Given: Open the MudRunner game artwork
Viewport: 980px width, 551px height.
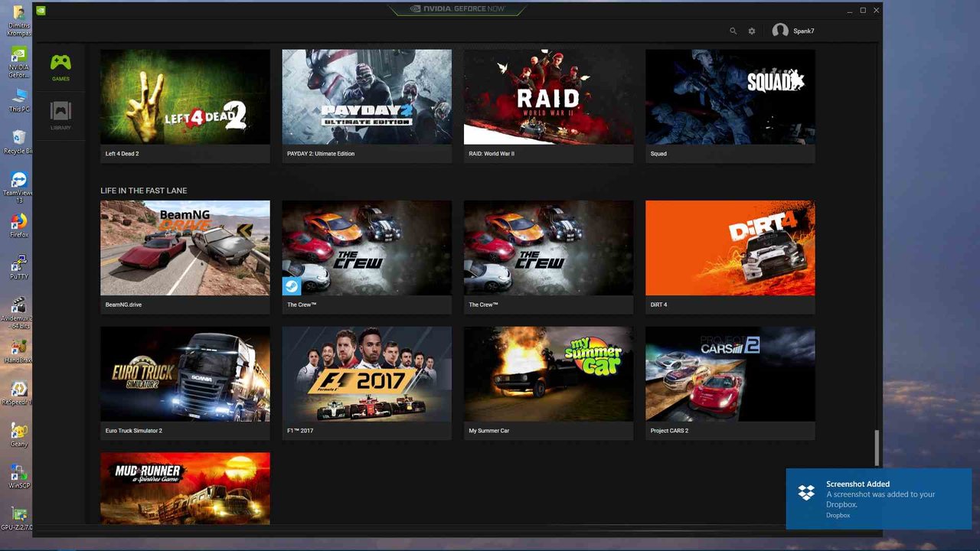Looking at the screenshot, I should (185, 488).
